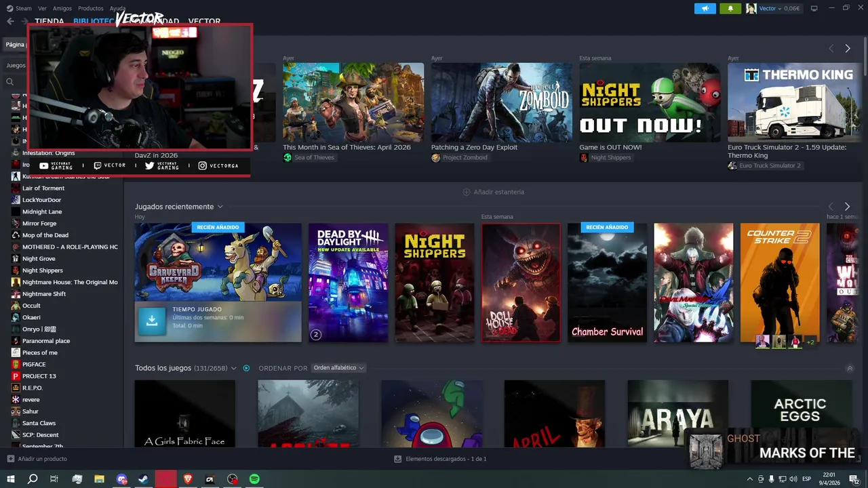The height and width of the screenshot is (488, 868).
Task: Open the Orden alfabético sort dropdown
Action: pos(338,368)
